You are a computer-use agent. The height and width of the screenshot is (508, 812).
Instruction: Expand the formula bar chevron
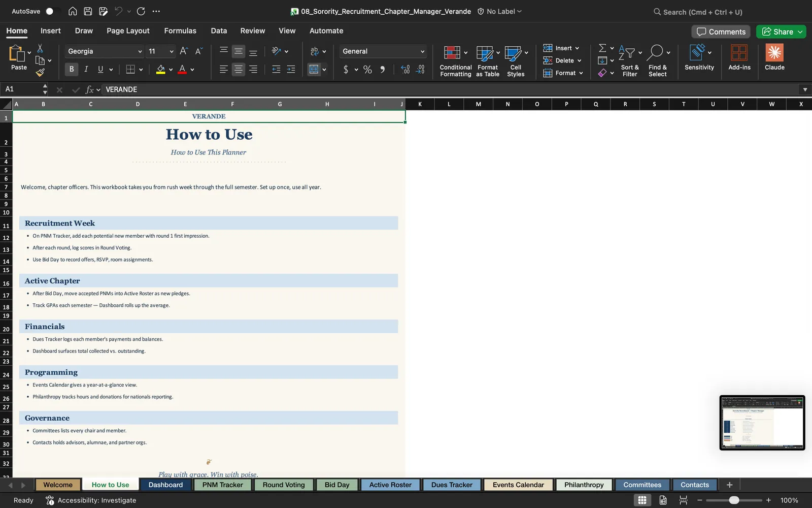[805, 89]
